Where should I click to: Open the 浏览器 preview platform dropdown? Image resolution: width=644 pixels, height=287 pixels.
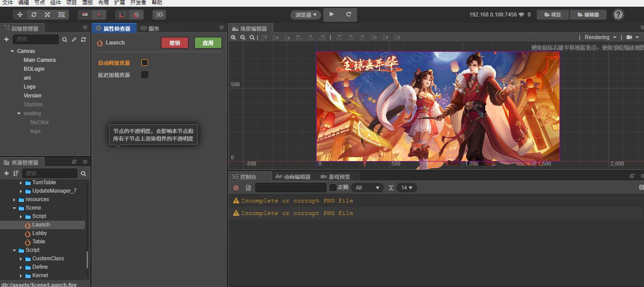[306, 15]
